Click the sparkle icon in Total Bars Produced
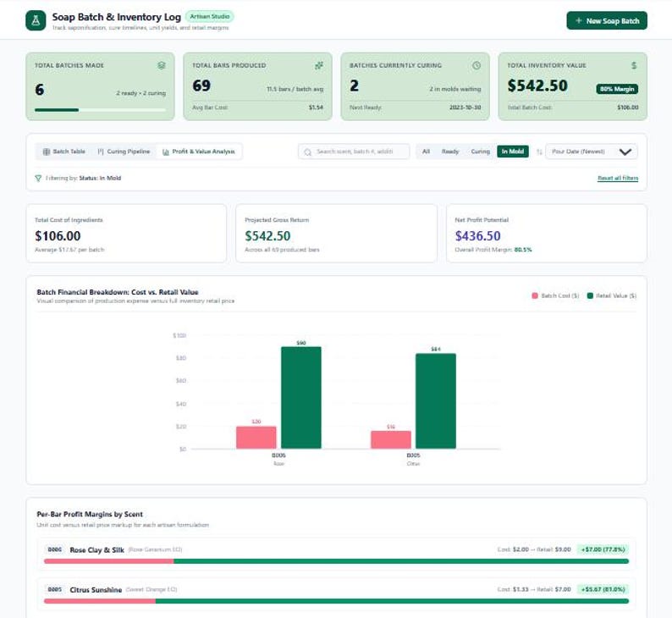This screenshot has height=618, width=672. [319, 65]
